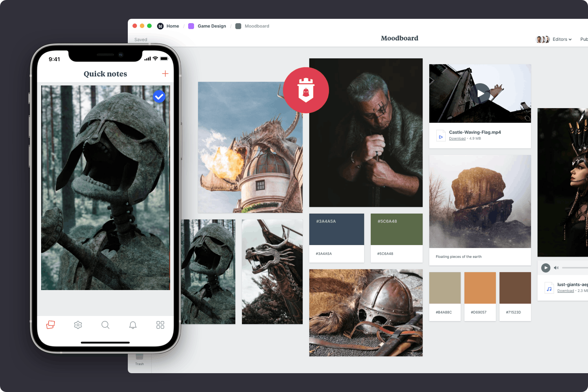Screen dimensions: 588x392
Task: Click the Quick notes heading on phone
Action: coord(105,74)
